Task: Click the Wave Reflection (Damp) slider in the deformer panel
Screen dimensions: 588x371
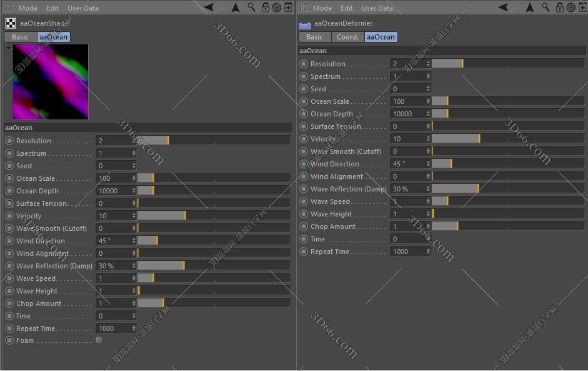Action: (x=507, y=189)
